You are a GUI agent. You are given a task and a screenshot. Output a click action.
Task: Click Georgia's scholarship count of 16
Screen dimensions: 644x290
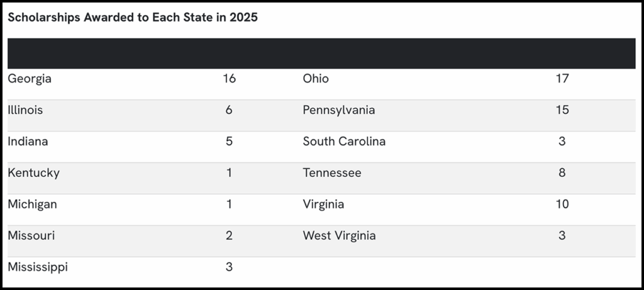pyautogui.click(x=229, y=79)
